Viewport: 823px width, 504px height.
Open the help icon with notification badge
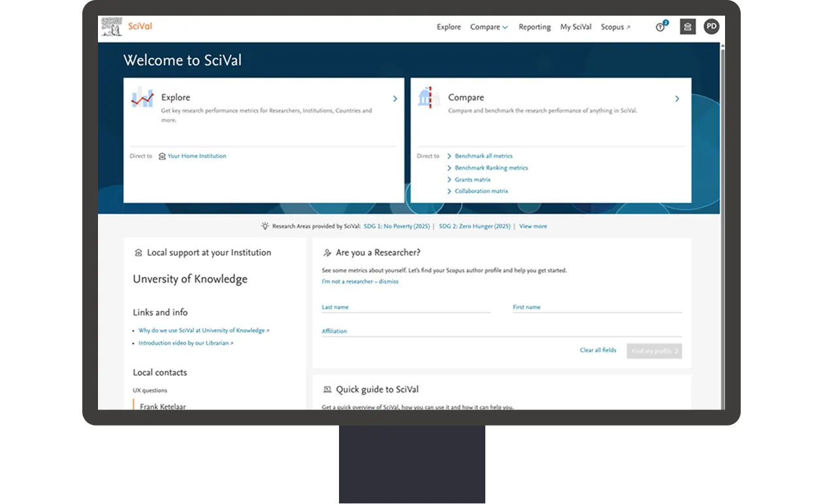click(x=660, y=27)
